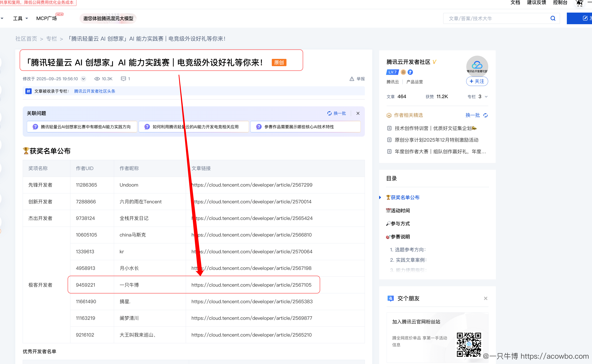Expand the 修改于 date dropdown
The width and height of the screenshot is (592, 364).
tap(83, 79)
